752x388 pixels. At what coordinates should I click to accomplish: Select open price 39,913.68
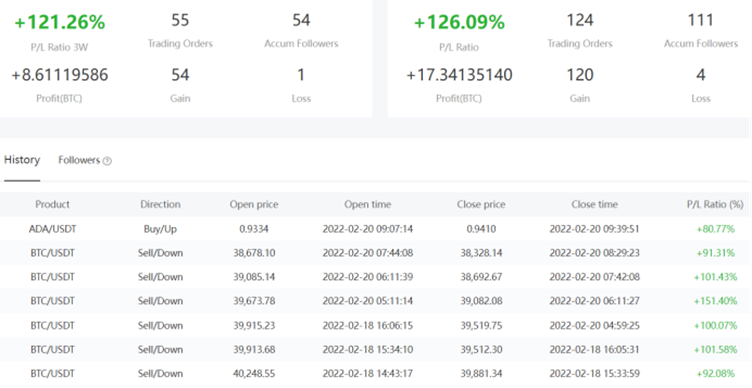click(x=254, y=349)
